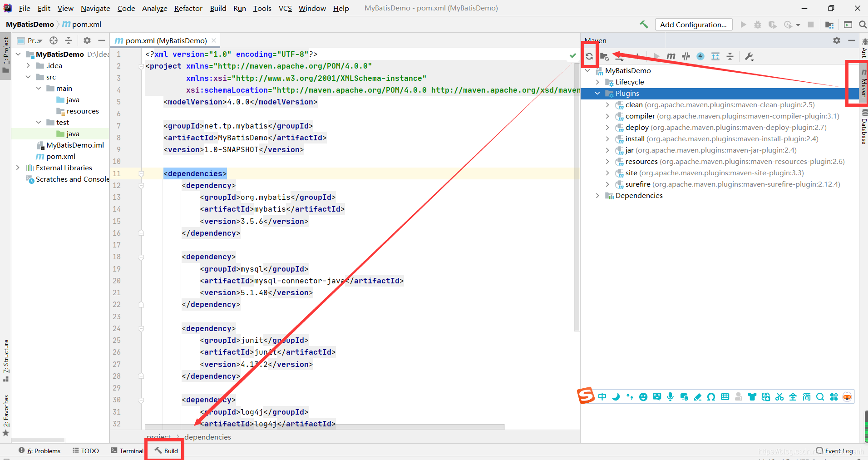Click the Debug bug icon in toolbar

[758, 25]
